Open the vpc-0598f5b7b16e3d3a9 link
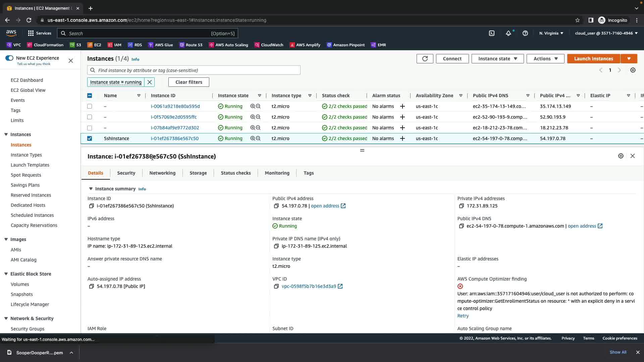Image resolution: width=644 pixels, height=362 pixels. point(309,286)
